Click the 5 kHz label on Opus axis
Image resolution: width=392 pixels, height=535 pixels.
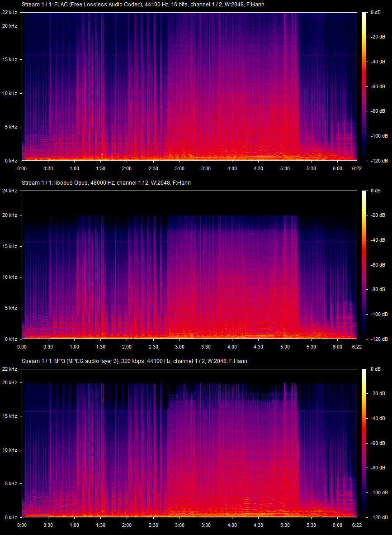(x=11, y=308)
